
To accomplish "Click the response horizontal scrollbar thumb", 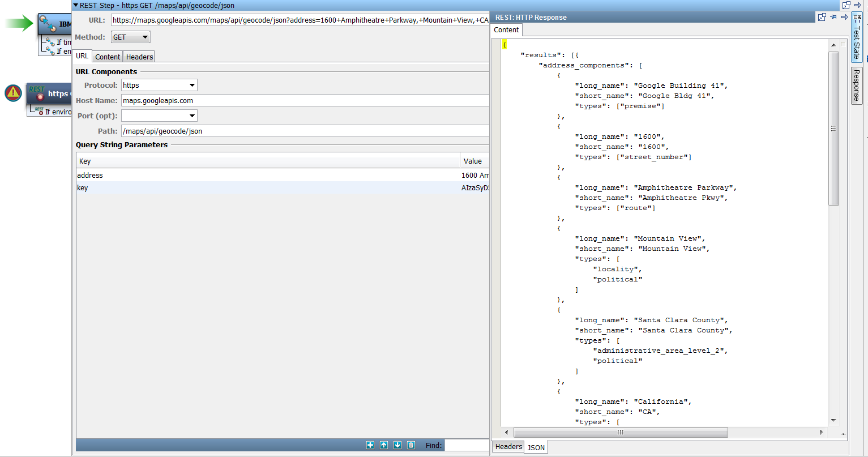I will (621, 432).
